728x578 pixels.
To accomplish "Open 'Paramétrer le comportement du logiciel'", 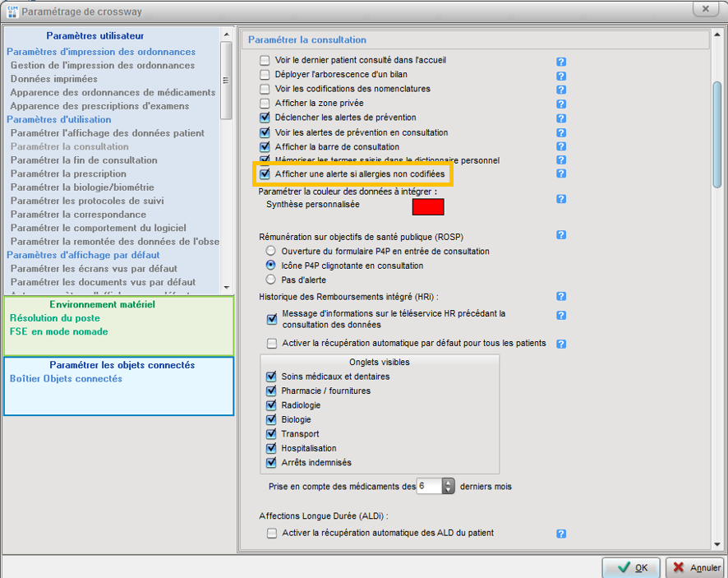I will [99, 228].
